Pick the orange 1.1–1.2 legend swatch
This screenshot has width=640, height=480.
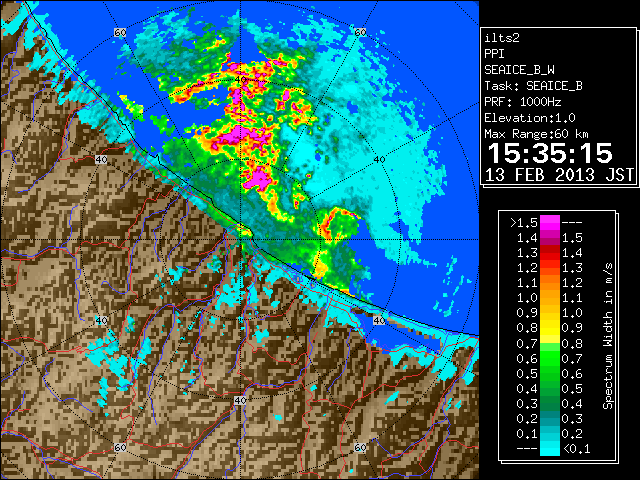point(549,283)
